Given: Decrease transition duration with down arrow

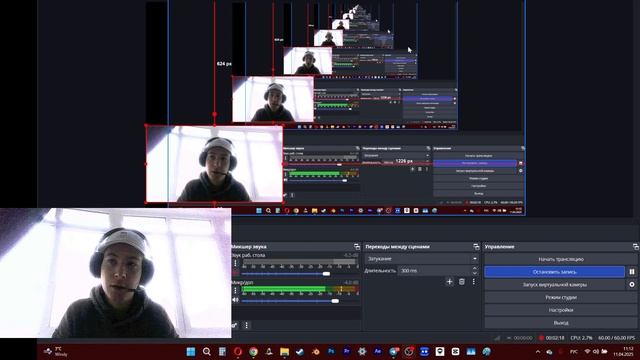Looking at the screenshot, I should click(x=475, y=273).
